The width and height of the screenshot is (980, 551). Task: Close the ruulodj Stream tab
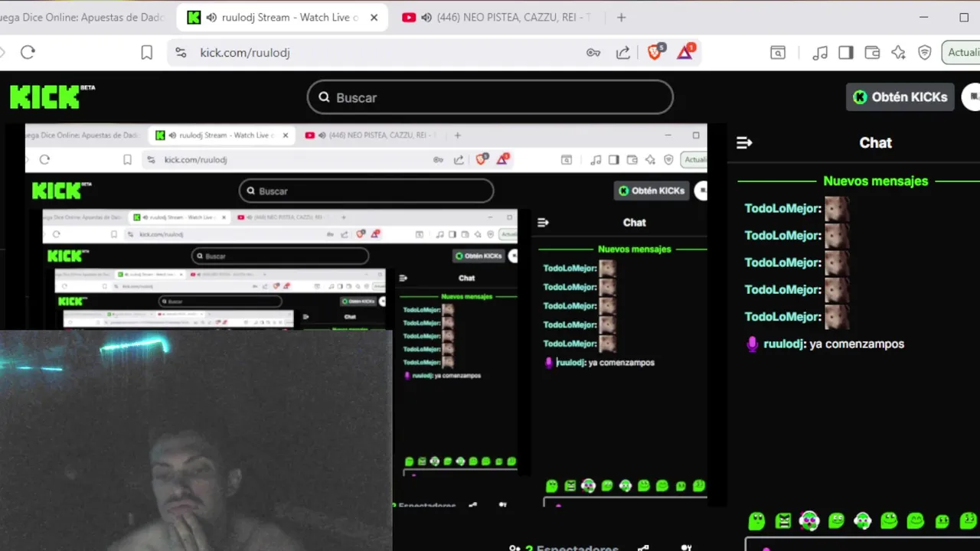click(374, 17)
